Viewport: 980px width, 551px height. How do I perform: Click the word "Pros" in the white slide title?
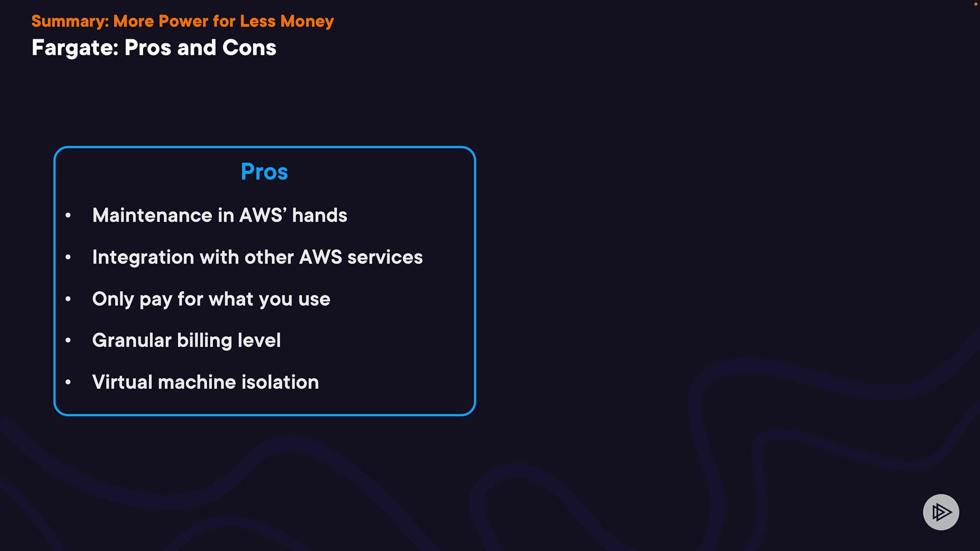[148, 48]
